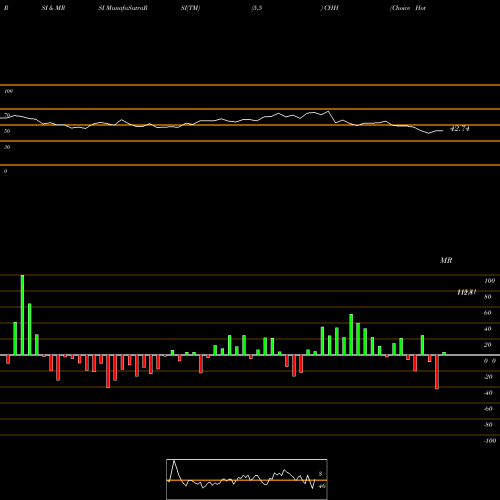
Task: Click the -20 label on MR axis
Action: pyautogui.click(x=488, y=377)
